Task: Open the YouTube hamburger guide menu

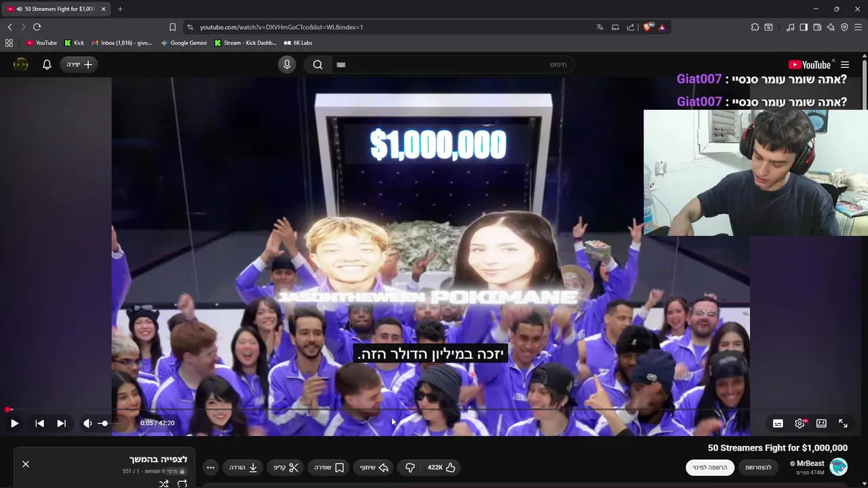Action: point(845,64)
